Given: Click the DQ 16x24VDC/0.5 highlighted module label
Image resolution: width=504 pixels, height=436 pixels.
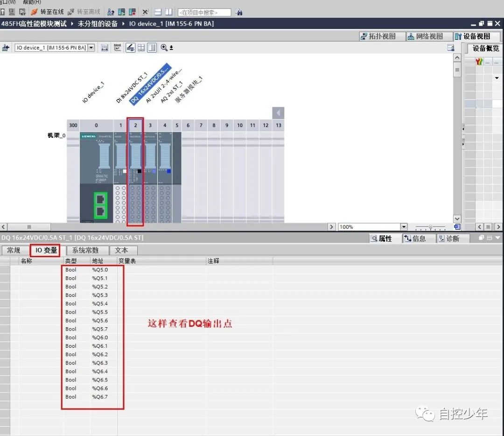Looking at the screenshot, I should [150, 84].
